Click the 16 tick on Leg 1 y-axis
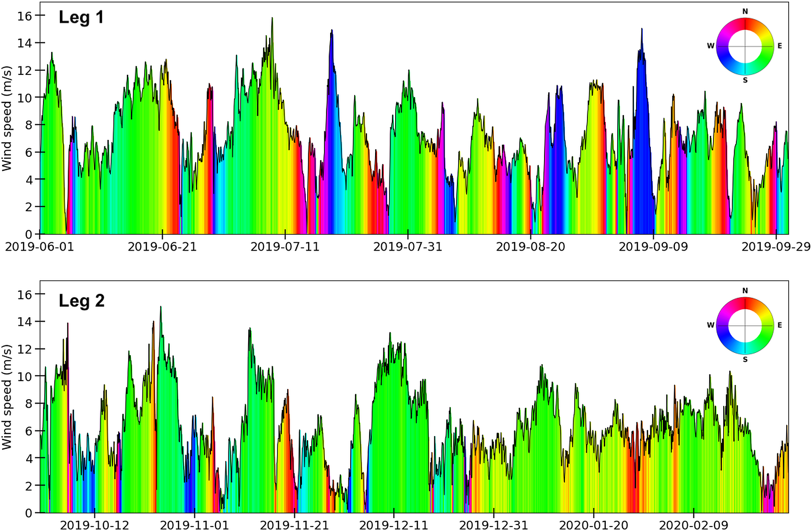The width and height of the screenshot is (812, 531). 25,16
